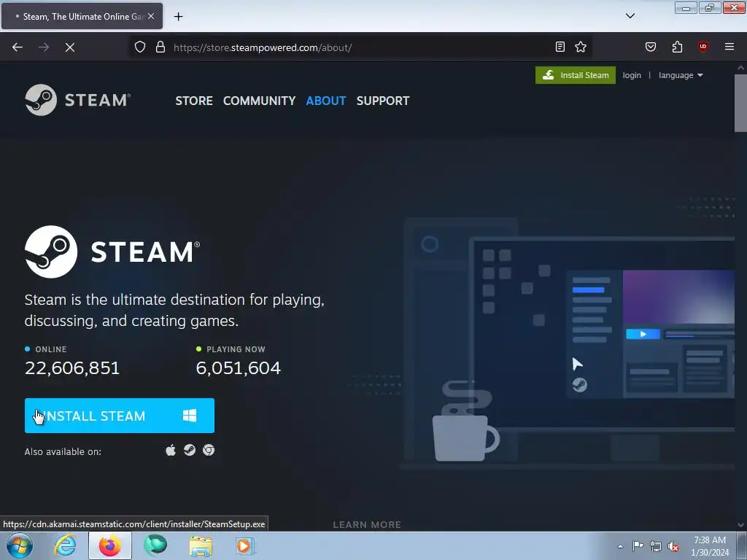747x560 pixels.
Task: Click the Steam logo in the header
Action: (x=77, y=100)
